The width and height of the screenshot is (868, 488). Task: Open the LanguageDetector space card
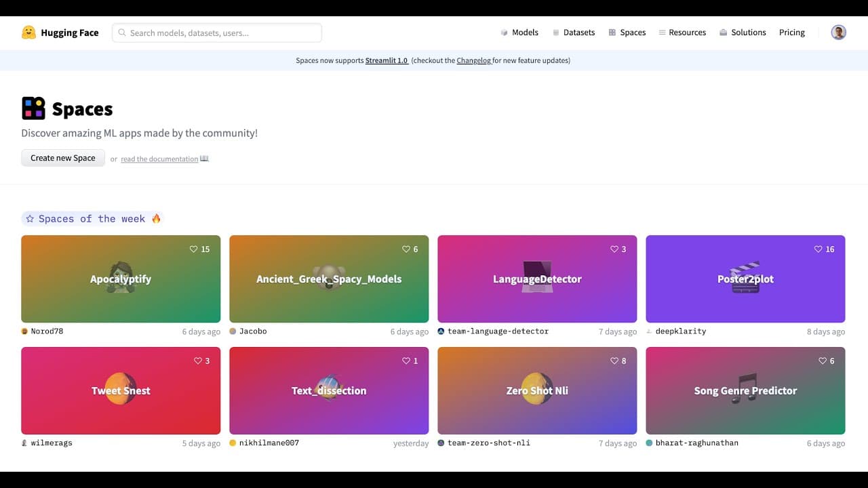coord(537,279)
